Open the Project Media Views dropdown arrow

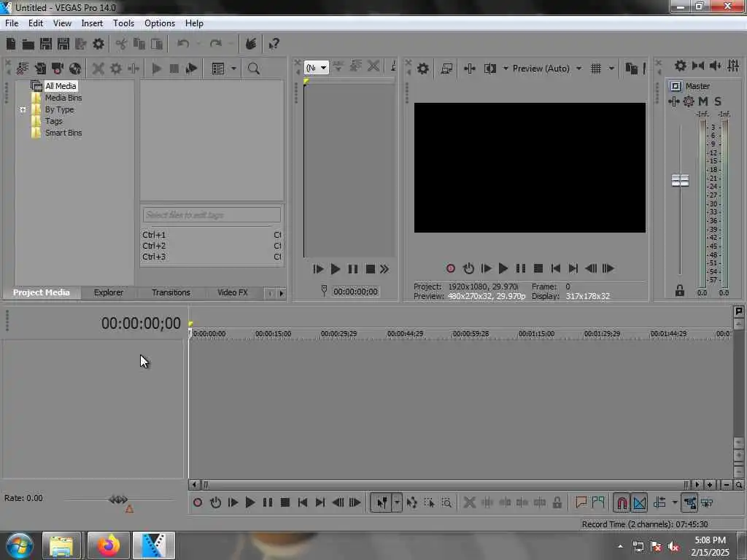pyautogui.click(x=233, y=69)
